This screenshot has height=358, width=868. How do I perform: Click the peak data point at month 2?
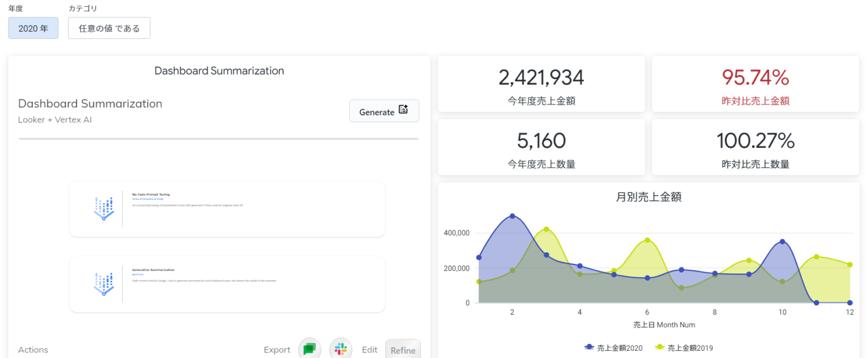click(513, 216)
